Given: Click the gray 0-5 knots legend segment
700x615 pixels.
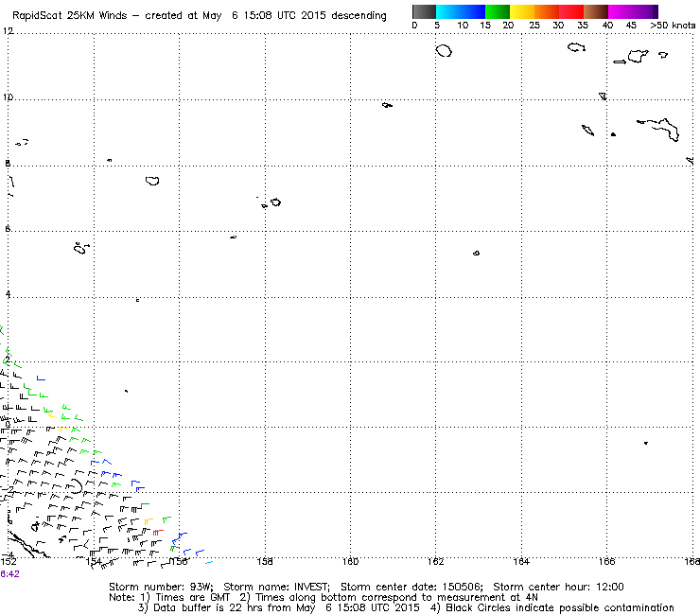Looking at the screenshot, I should 424,11.
